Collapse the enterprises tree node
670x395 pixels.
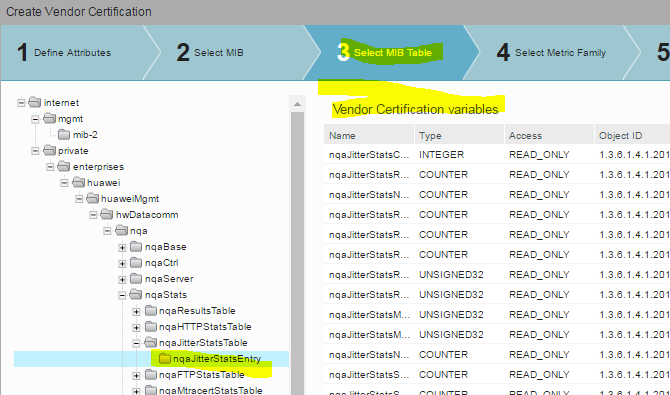[50, 167]
